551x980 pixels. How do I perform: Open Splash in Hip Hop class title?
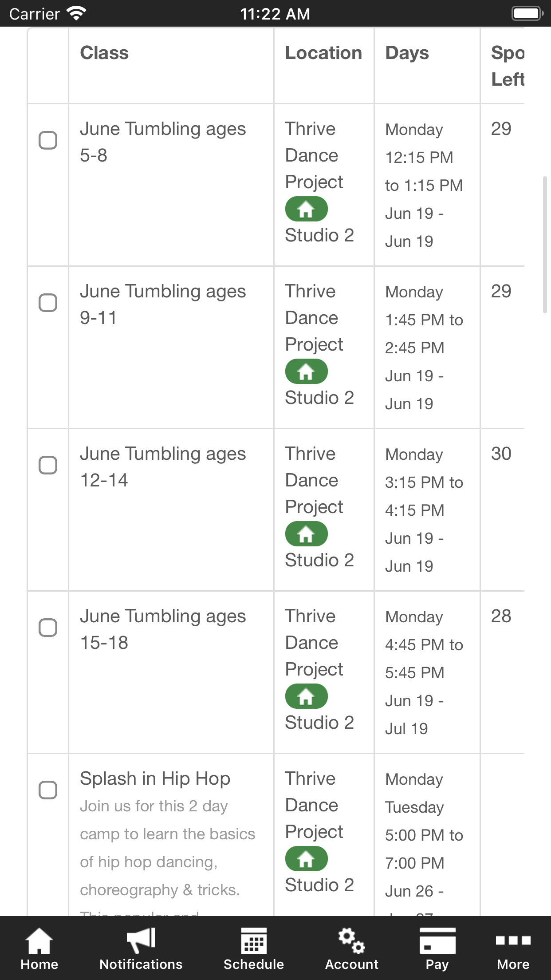(155, 778)
